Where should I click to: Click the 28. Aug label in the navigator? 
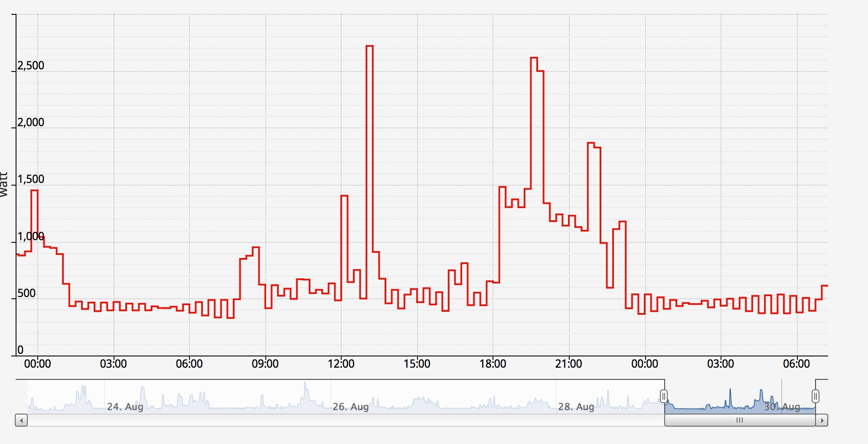tap(576, 407)
